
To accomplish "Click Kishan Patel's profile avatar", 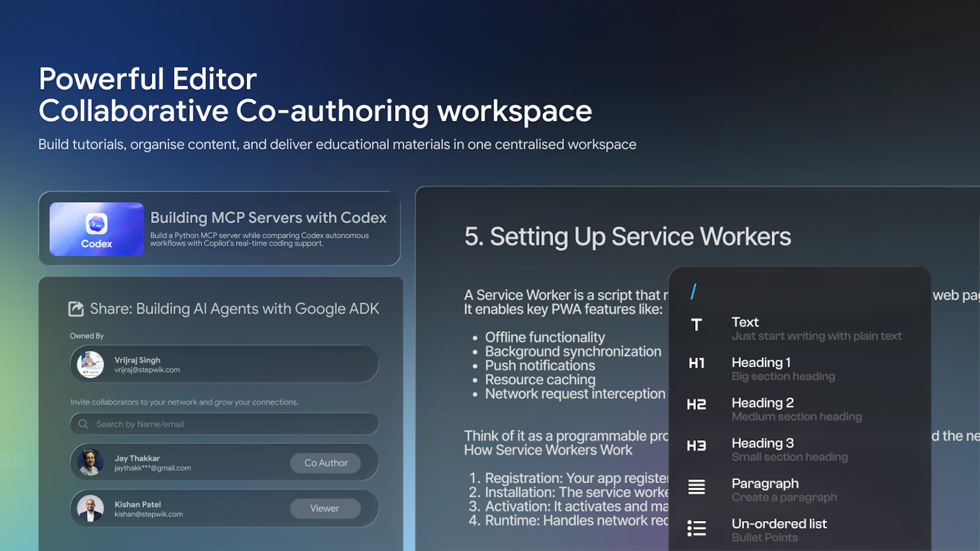I will pos(91,509).
